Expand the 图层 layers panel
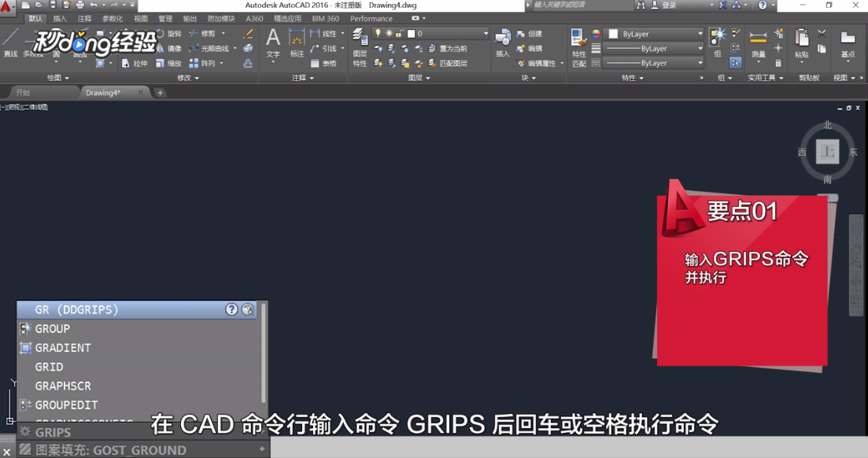Screen dimensions: 868x458 419,78
